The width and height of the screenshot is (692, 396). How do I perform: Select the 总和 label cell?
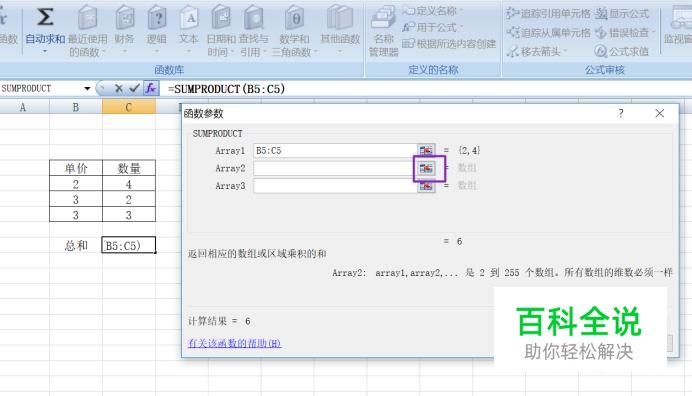(x=76, y=245)
